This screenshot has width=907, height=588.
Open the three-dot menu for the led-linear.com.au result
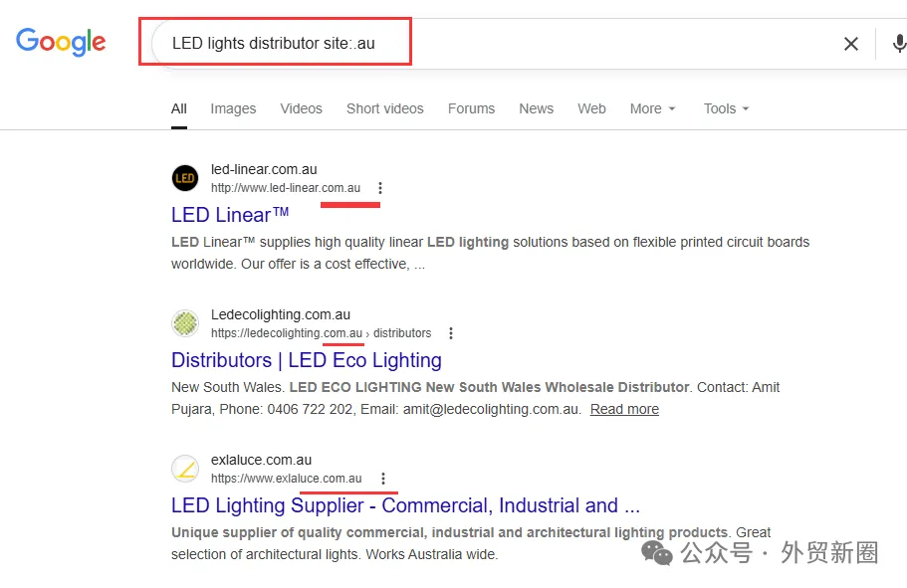click(380, 188)
